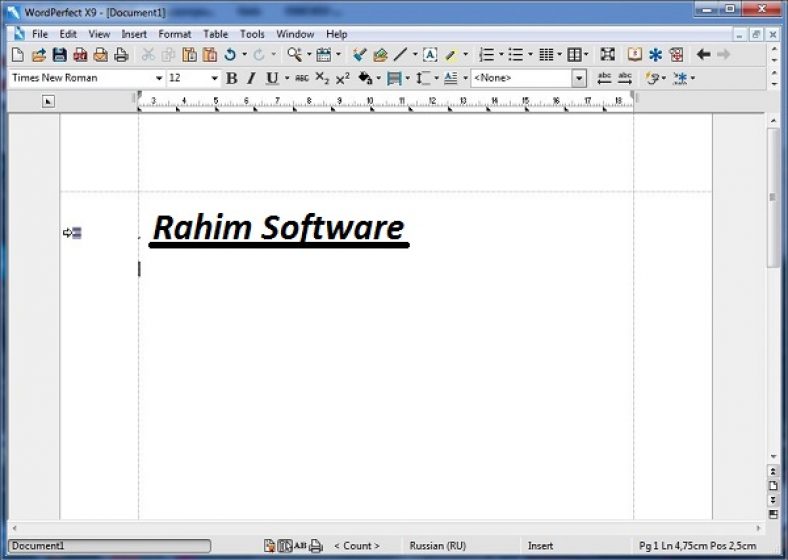788x560 pixels.
Task: Click the ruler tab type button
Action: pos(48,102)
